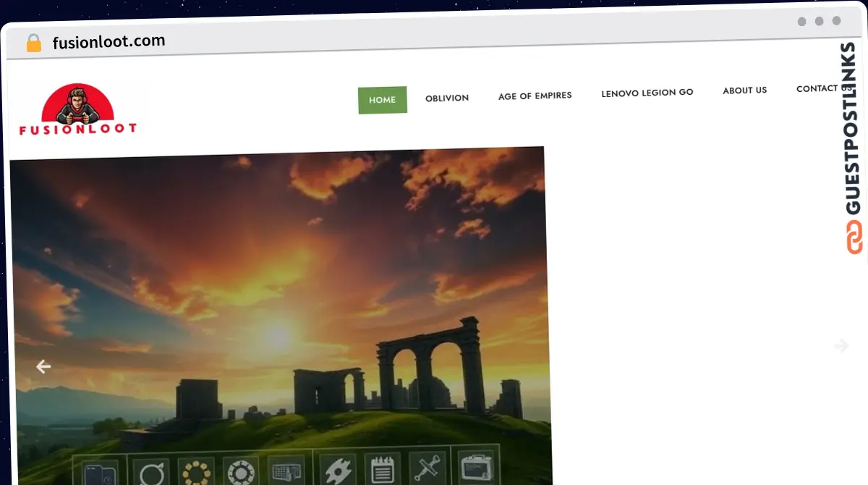Click the crossed wrench tools icon
The height and width of the screenshot is (485, 868).
tap(427, 469)
